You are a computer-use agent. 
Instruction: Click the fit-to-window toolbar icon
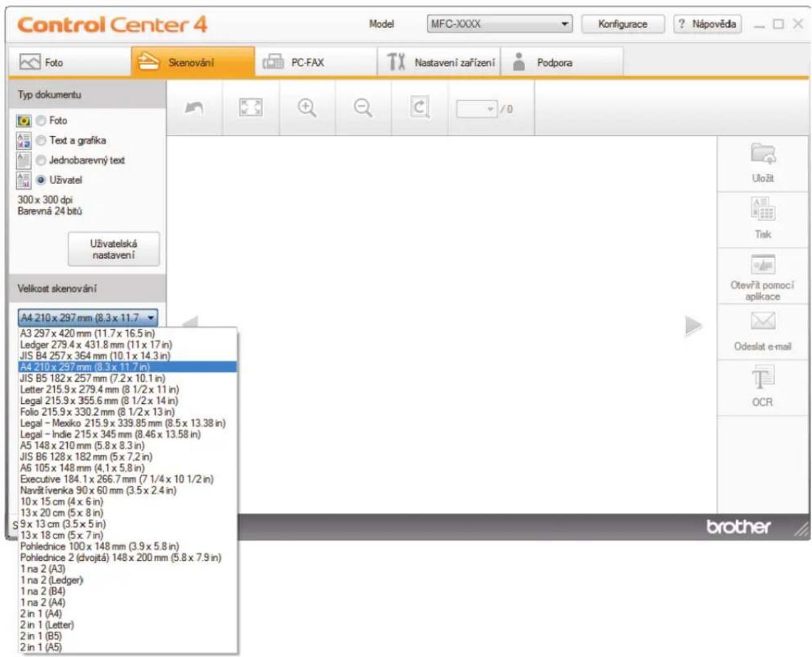pyautogui.click(x=250, y=108)
